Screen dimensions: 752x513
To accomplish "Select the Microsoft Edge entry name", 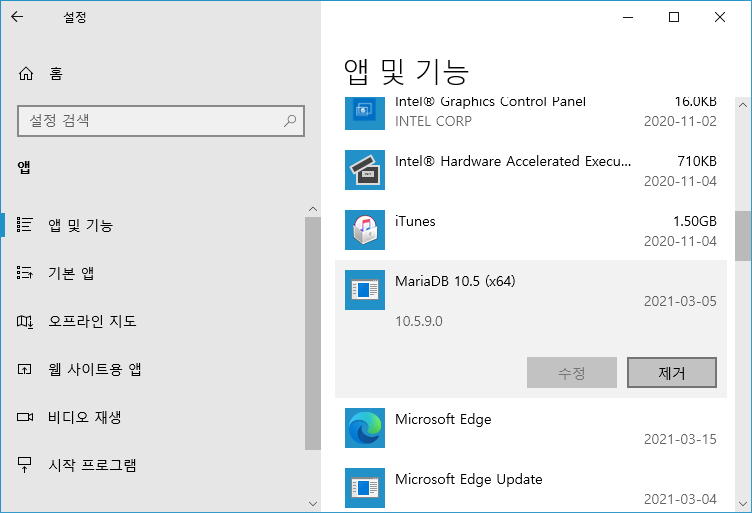I will pos(443,420).
